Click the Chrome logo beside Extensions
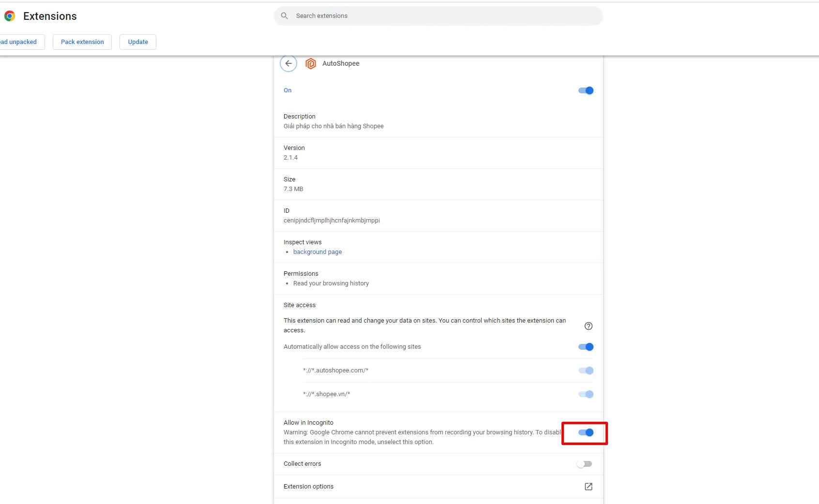The height and width of the screenshot is (504, 819). coord(10,16)
